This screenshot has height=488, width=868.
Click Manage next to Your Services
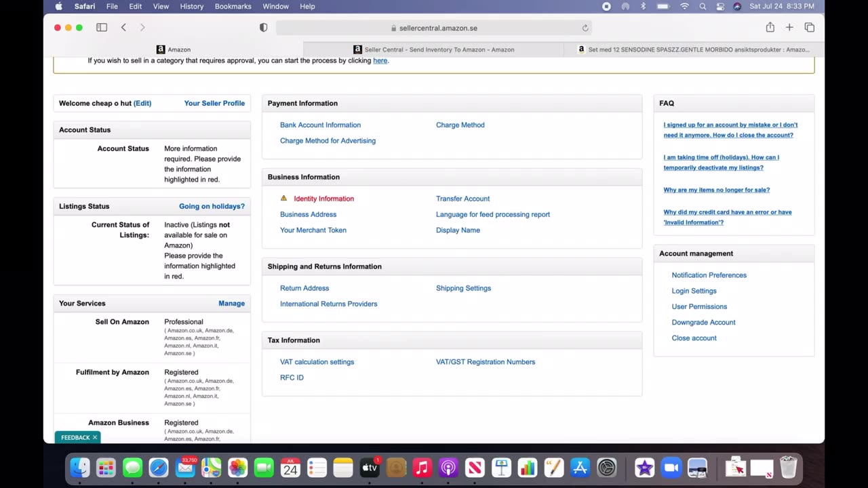click(x=231, y=303)
